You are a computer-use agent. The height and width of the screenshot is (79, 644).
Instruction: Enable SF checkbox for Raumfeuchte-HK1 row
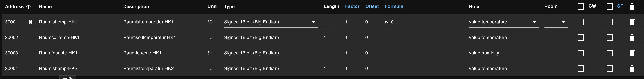tap(610, 53)
